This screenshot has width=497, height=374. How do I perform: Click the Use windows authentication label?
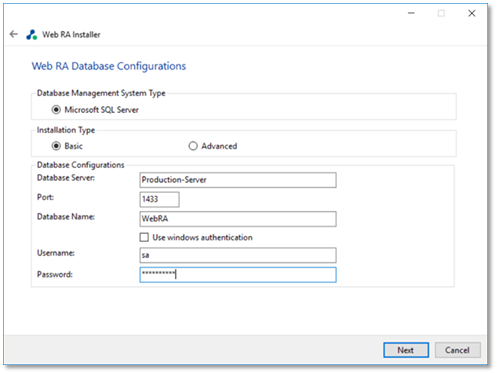202,237
